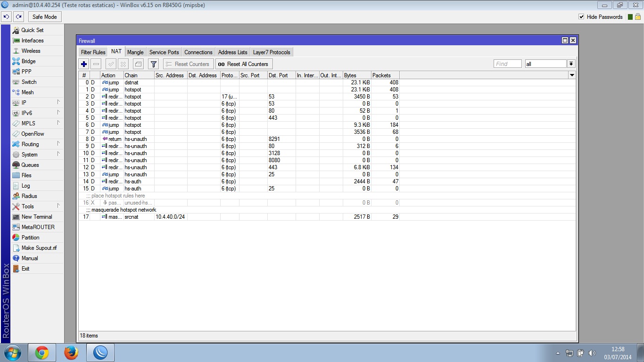Screen dimensions: 644x362
Task: Click the Enable rule checkmark icon
Action: (111, 64)
